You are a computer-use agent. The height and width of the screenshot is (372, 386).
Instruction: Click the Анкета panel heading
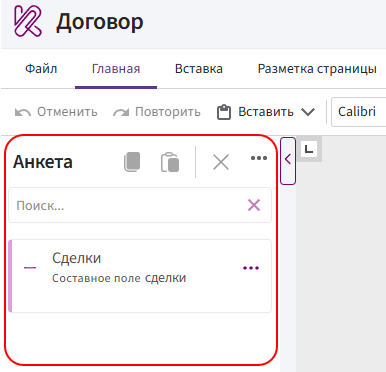coord(43,162)
